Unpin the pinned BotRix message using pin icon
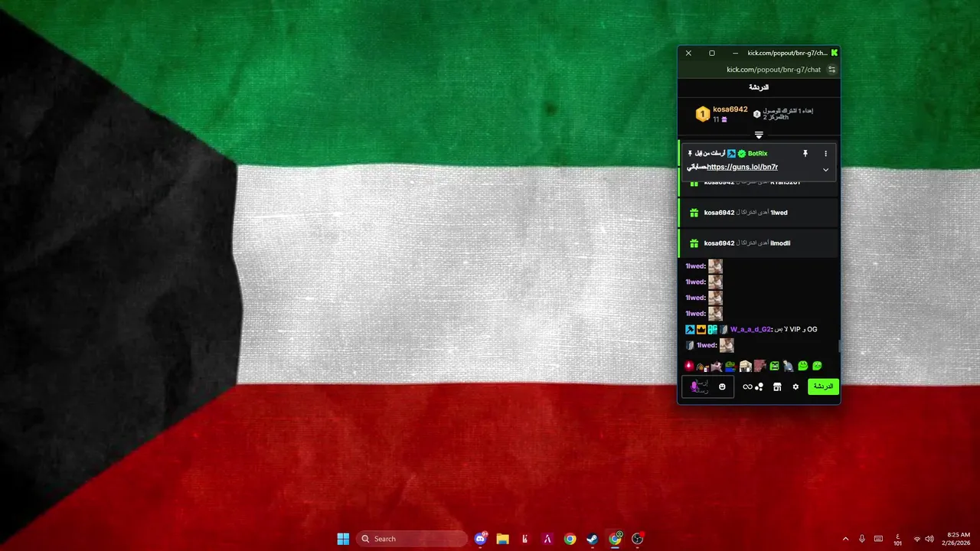This screenshot has height=551, width=980. coord(805,154)
